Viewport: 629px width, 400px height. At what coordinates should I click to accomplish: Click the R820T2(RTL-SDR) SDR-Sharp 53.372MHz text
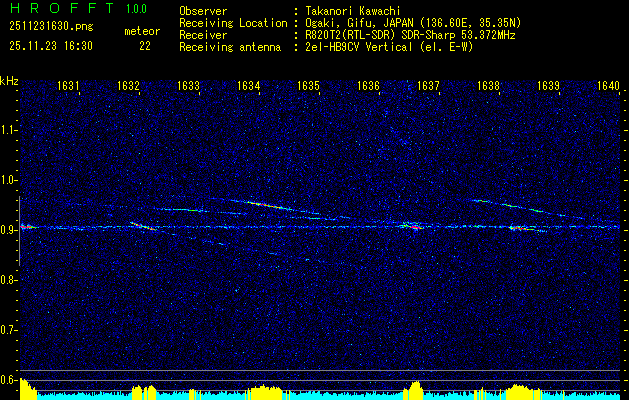(410, 35)
